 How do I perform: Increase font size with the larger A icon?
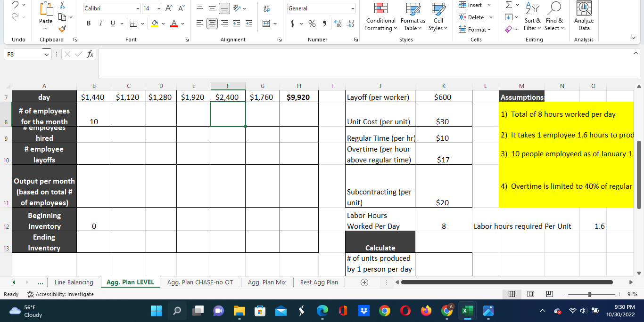[169, 9]
